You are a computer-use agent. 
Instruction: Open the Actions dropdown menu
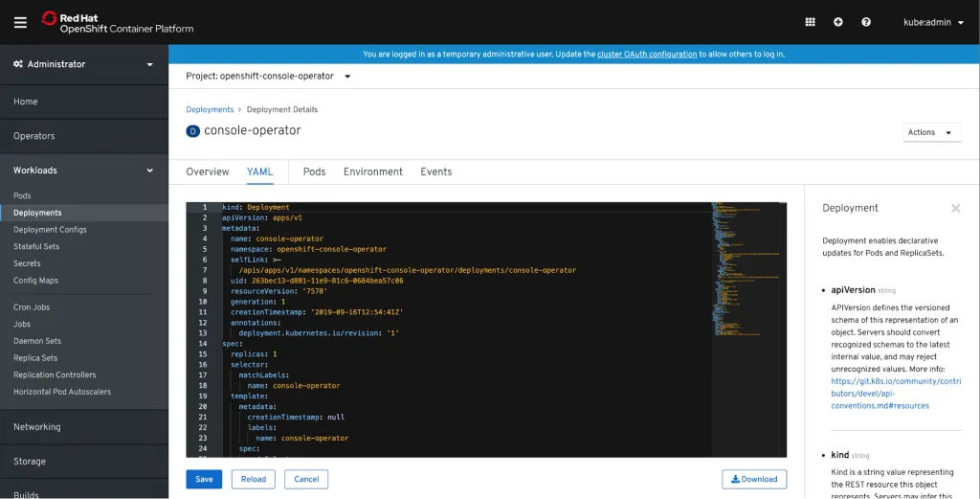931,132
